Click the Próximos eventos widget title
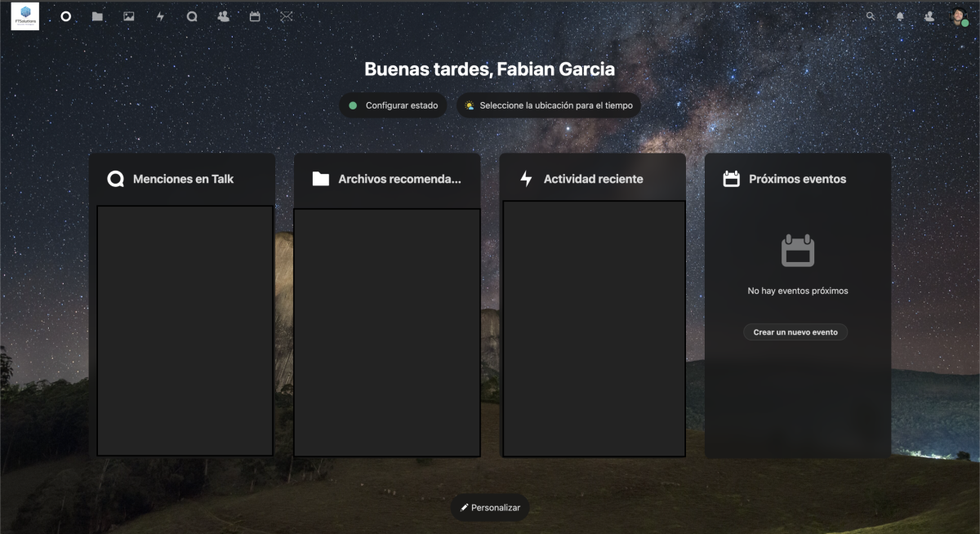The height and width of the screenshot is (534, 980). [x=797, y=179]
